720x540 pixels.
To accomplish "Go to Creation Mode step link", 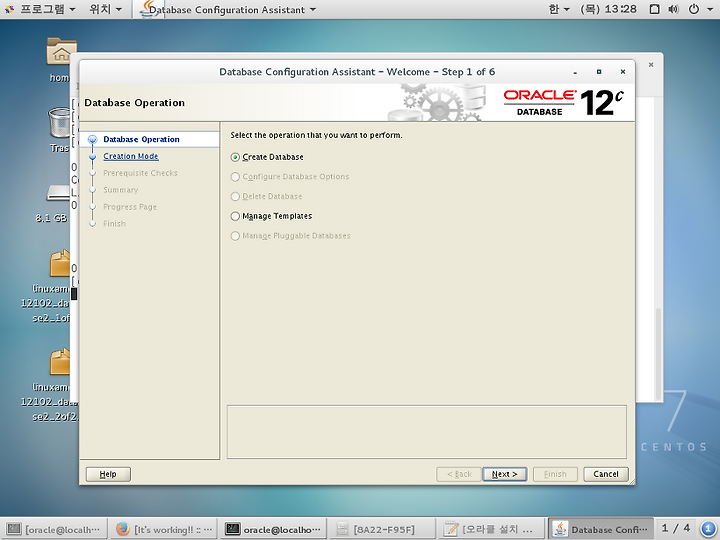I will pos(130,156).
